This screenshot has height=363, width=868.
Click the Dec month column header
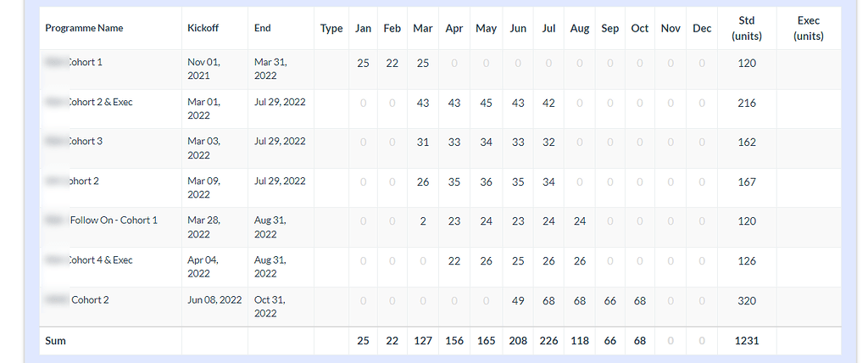click(702, 28)
